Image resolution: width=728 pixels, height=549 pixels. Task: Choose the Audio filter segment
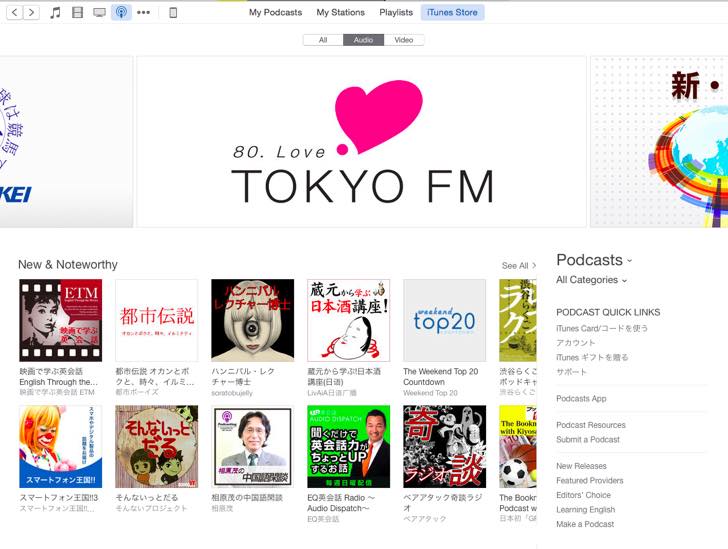click(363, 40)
